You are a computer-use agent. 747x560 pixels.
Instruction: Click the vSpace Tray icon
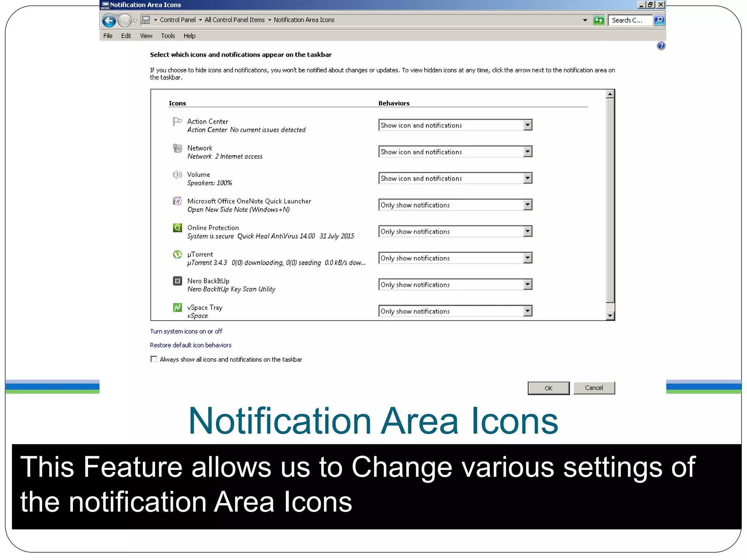pos(177,308)
